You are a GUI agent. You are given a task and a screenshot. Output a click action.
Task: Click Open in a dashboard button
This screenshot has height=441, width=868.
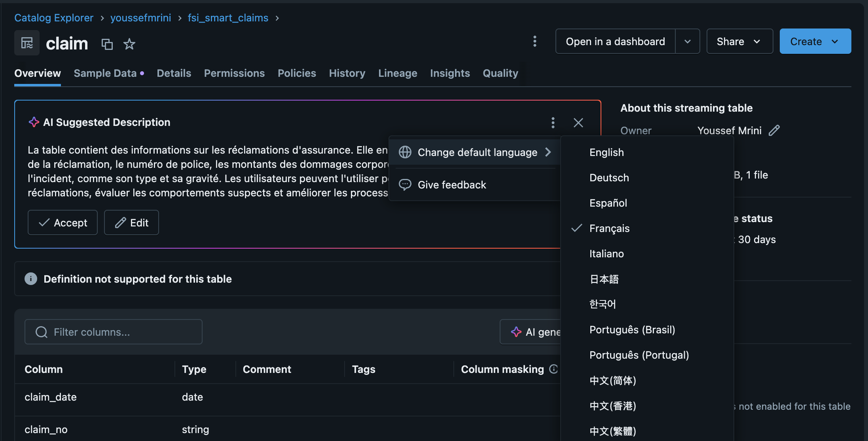point(615,42)
